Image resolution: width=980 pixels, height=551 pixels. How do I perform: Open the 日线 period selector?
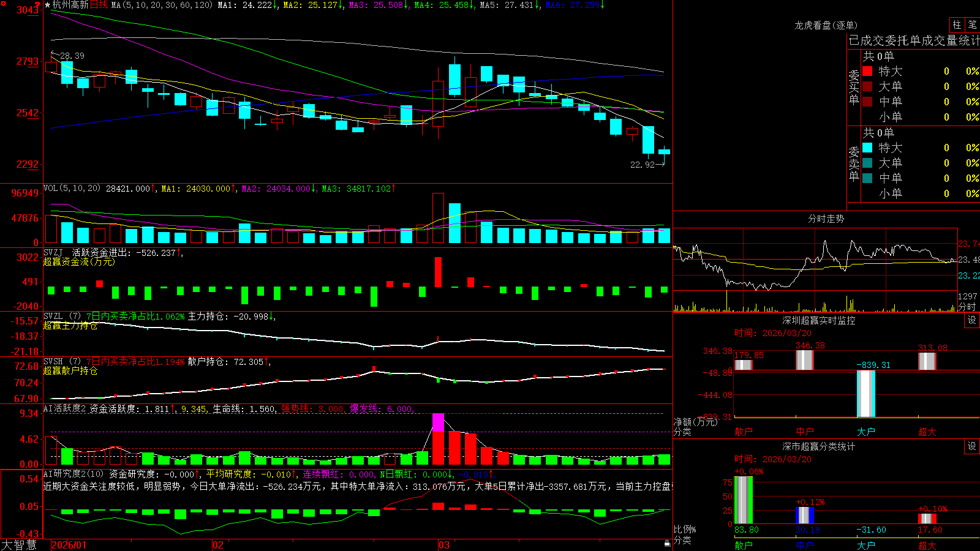(99, 5)
